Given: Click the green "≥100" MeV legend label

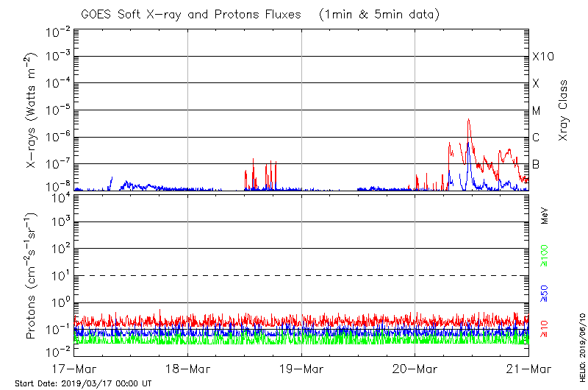Looking at the screenshot, I should point(544,256).
